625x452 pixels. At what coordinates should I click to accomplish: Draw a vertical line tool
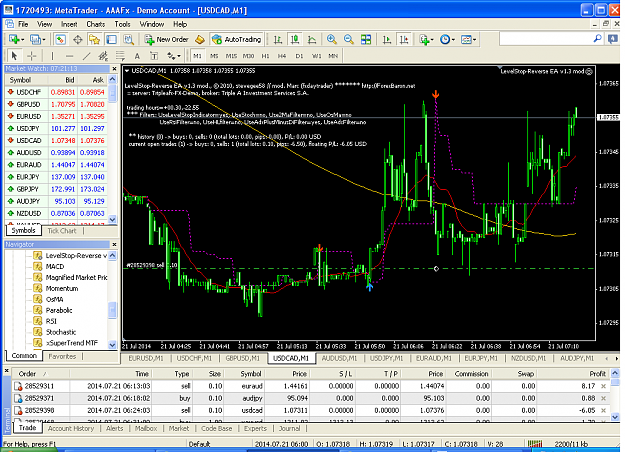point(52,56)
